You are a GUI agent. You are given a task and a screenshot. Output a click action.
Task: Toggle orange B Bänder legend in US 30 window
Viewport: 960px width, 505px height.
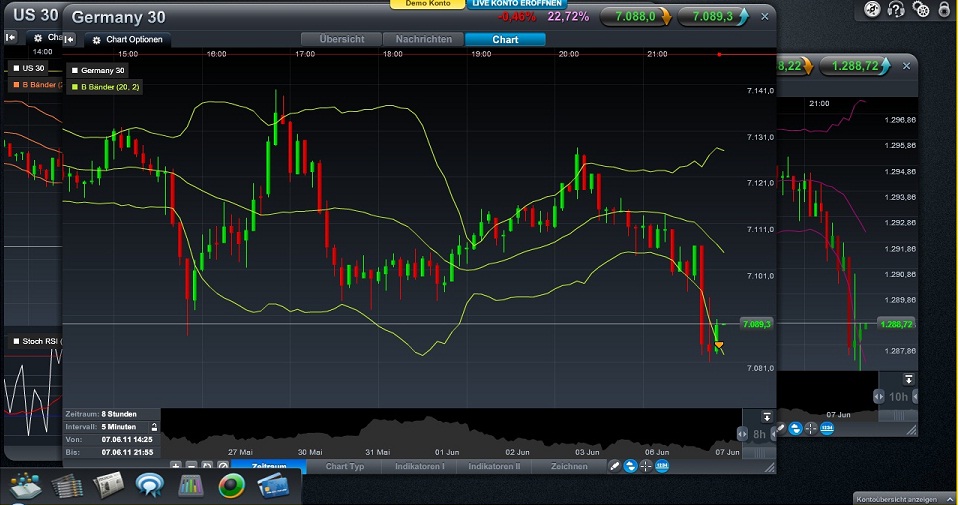pos(16,84)
